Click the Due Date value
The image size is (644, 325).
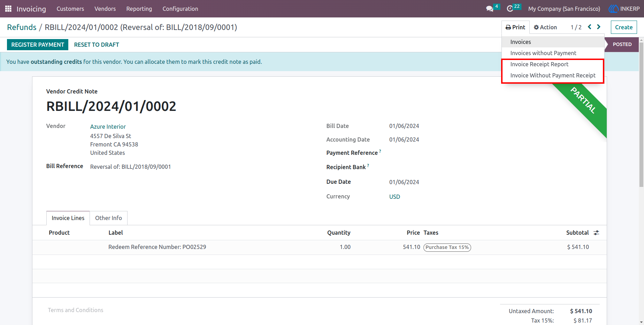(x=404, y=182)
